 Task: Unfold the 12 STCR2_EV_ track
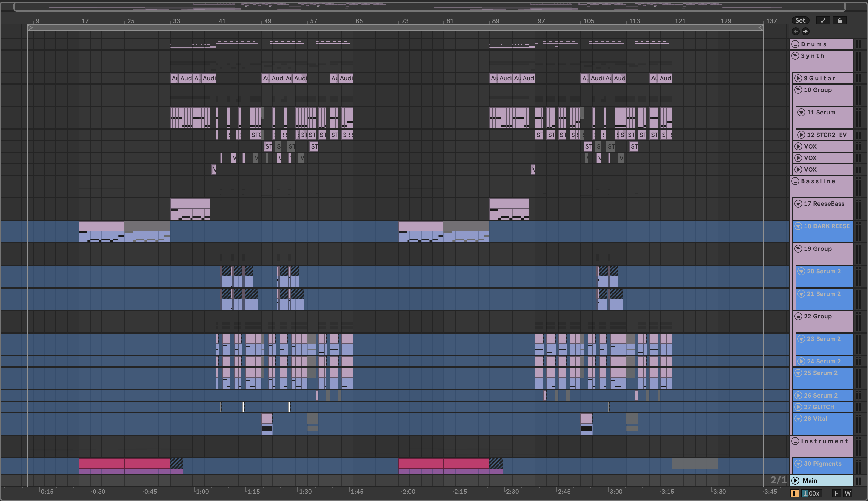[801, 135]
